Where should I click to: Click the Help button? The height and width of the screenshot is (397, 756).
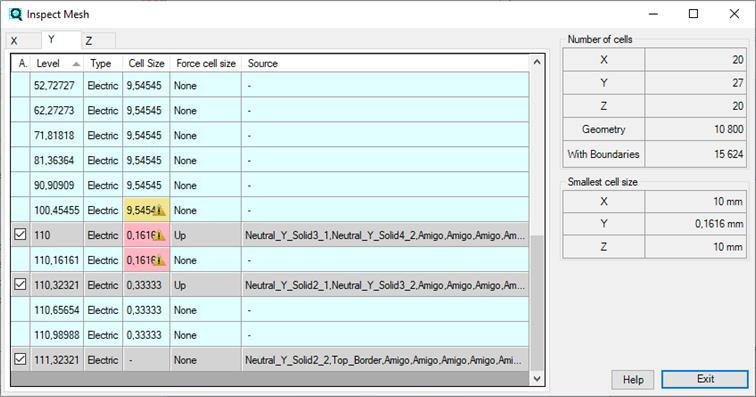(633, 380)
